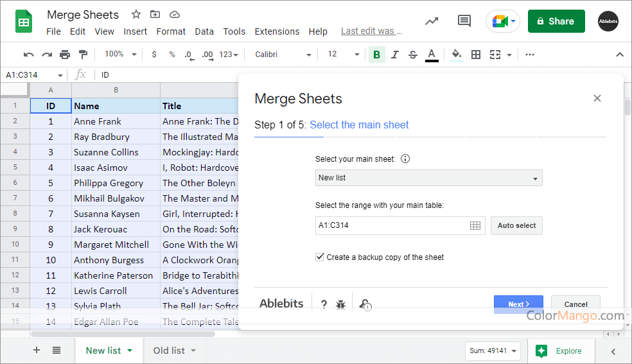Image resolution: width=632 pixels, height=364 pixels.
Task: Click the Print icon
Action: [x=65, y=55]
